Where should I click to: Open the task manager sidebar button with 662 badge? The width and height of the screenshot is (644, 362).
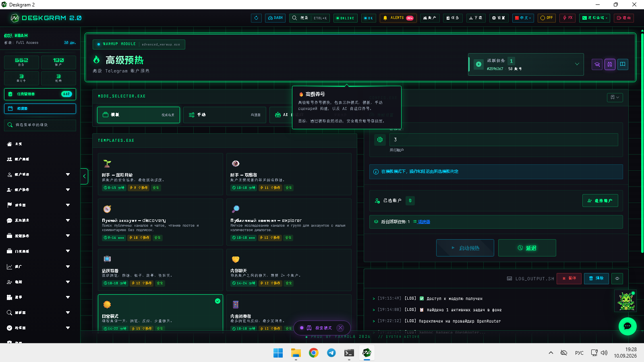[40, 94]
